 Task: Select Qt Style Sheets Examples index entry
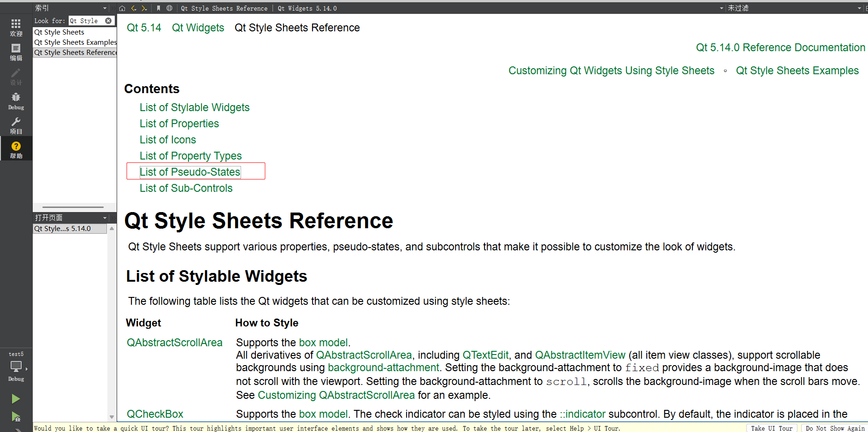[75, 42]
